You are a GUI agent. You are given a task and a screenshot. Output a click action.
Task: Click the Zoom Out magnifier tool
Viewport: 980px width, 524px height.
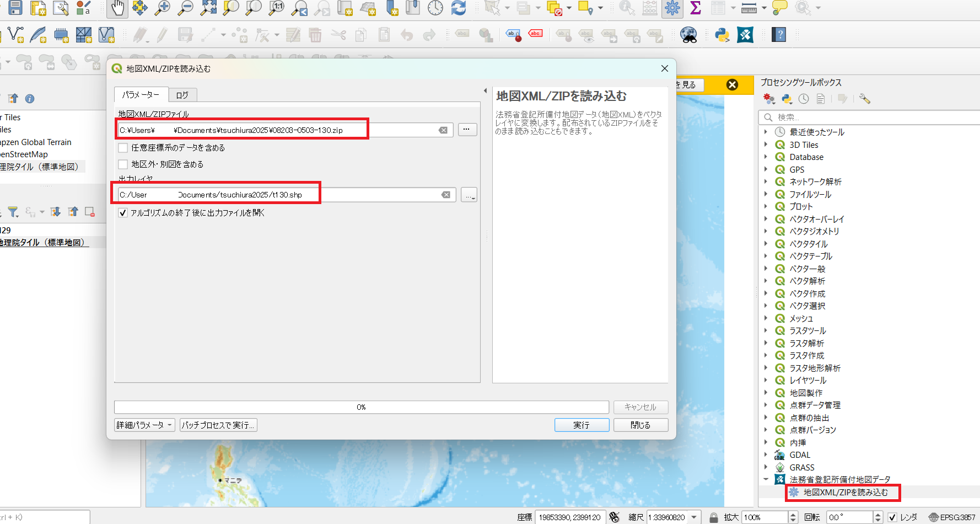tap(185, 8)
